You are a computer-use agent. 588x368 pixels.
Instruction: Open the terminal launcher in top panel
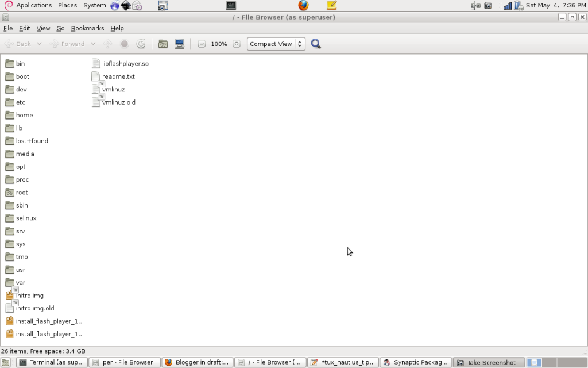coord(231,6)
